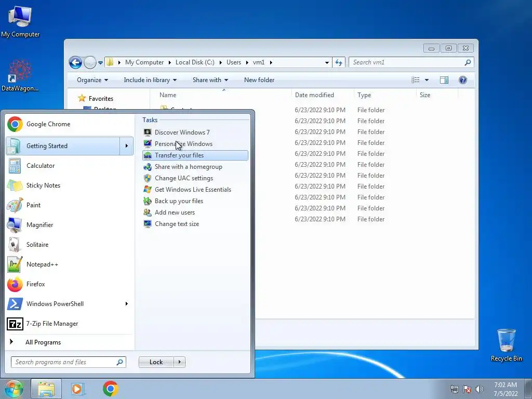
Task: Click the My Computer desktop icon
Action: click(20, 22)
